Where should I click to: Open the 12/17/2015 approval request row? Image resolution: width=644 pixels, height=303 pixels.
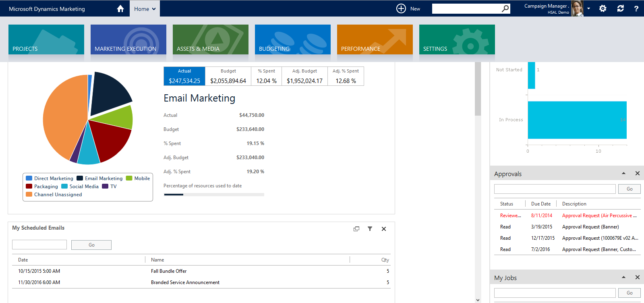click(x=568, y=238)
